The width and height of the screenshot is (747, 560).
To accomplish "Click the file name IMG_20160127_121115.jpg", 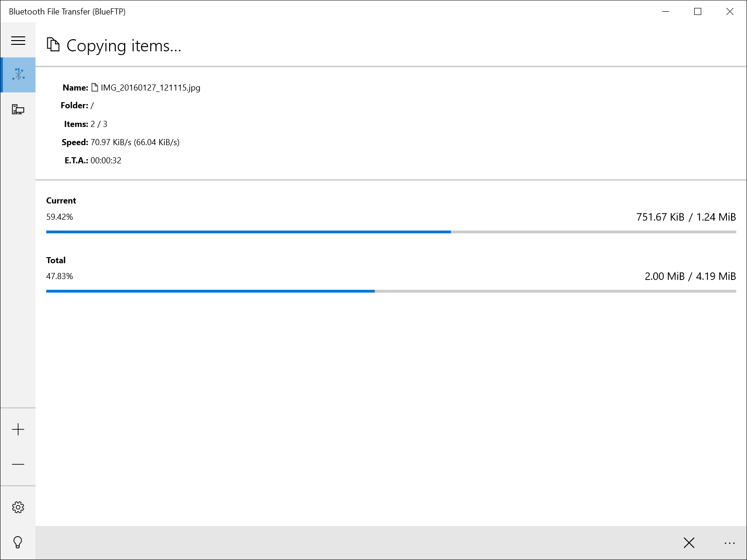I will tap(150, 88).
